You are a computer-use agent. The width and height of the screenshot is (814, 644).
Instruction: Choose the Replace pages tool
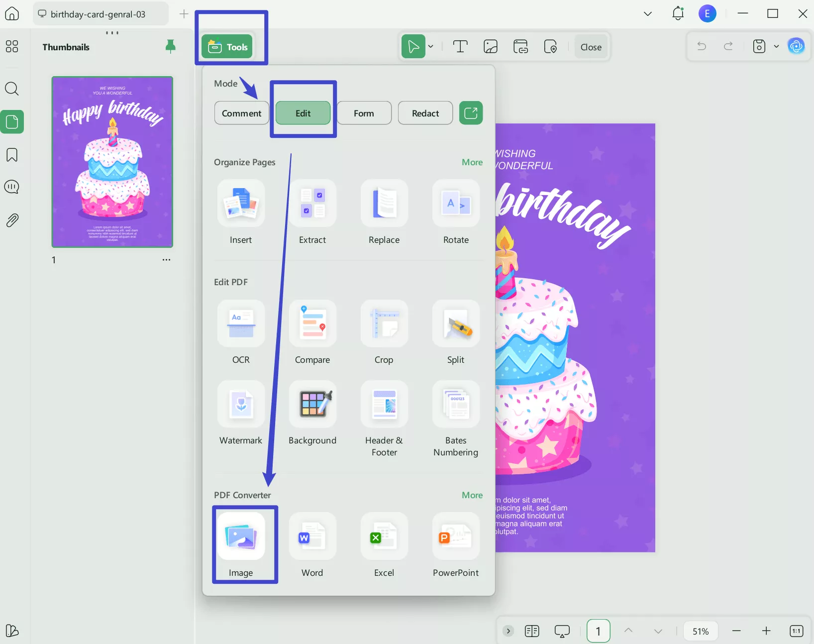click(384, 213)
